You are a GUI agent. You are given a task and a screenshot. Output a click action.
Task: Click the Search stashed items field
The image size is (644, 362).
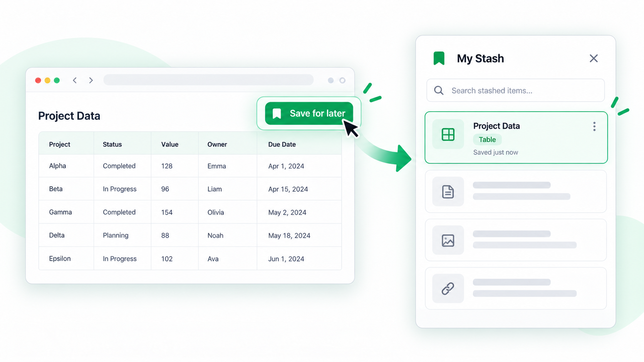[515, 90]
